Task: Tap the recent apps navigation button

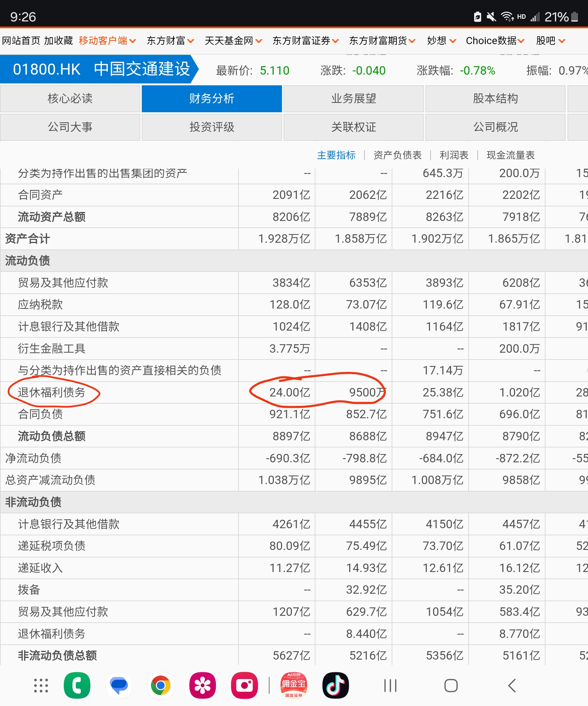Action: coord(390,686)
